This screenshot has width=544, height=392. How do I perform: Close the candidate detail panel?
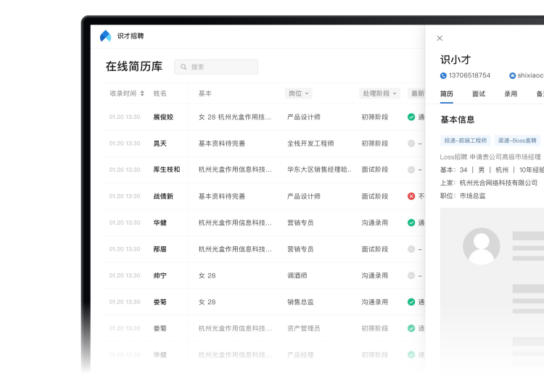(440, 38)
